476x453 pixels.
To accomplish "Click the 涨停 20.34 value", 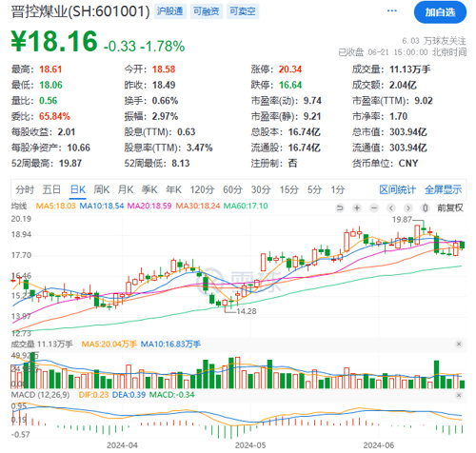I will (x=290, y=69).
